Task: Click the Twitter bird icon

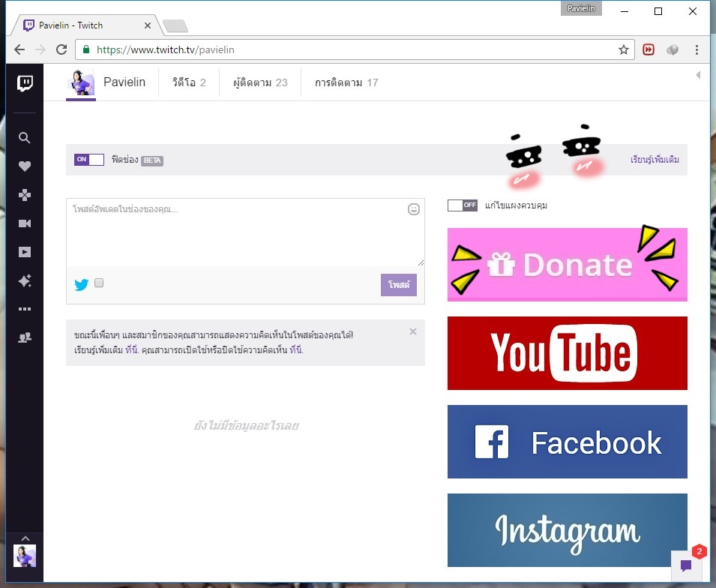Action: click(x=81, y=285)
